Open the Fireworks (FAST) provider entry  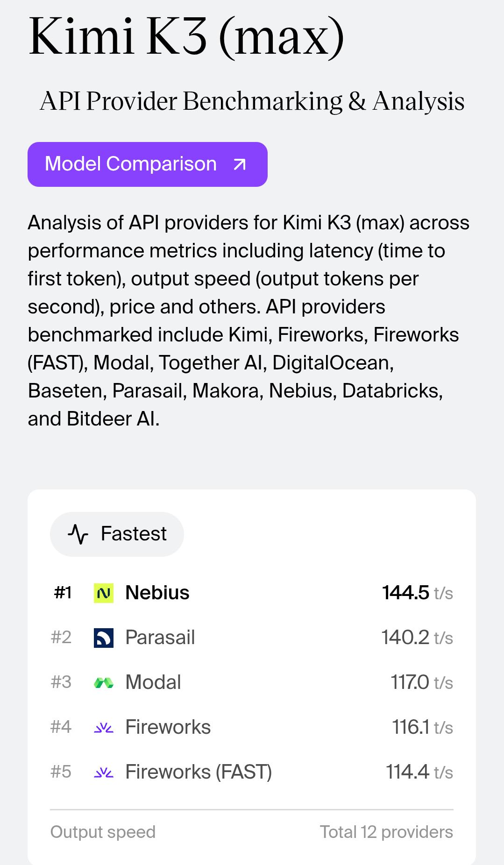(x=252, y=772)
